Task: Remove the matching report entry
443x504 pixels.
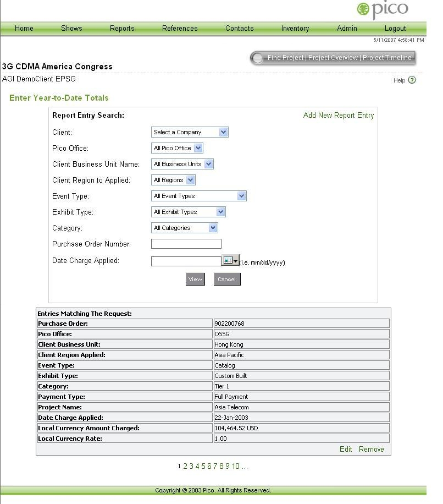Action: tap(372, 449)
